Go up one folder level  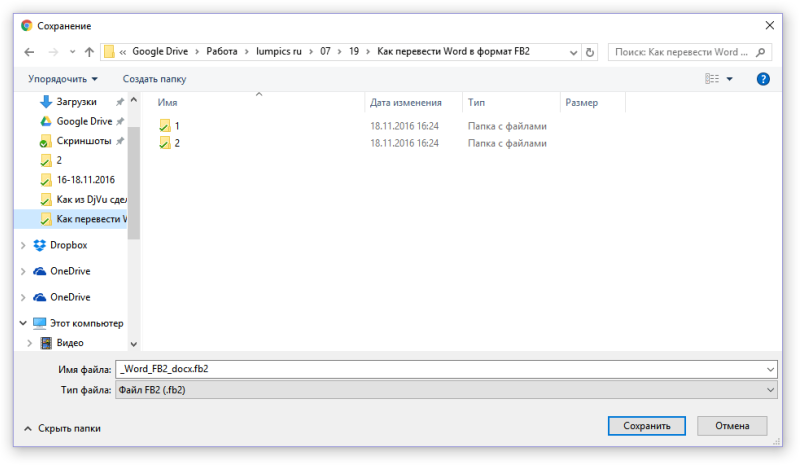[x=89, y=52]
